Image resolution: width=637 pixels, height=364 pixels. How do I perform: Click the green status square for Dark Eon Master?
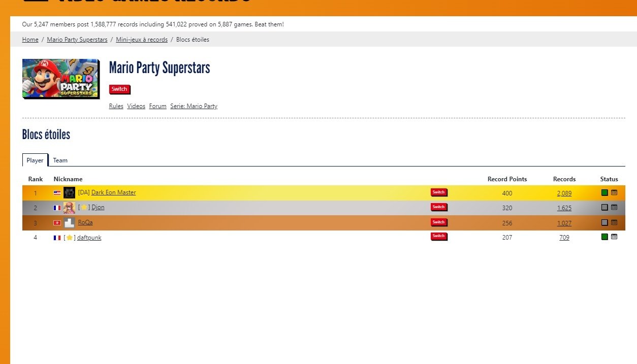(604, 193)
